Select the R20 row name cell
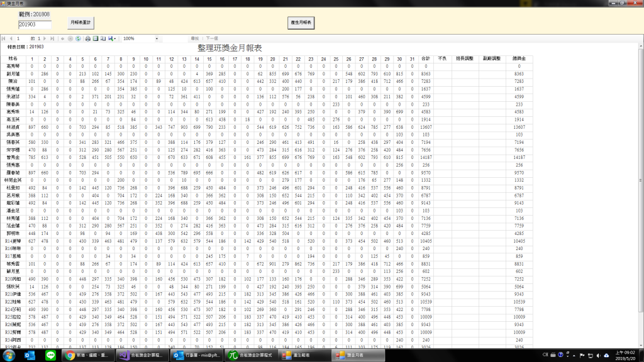 pos(13,279)
